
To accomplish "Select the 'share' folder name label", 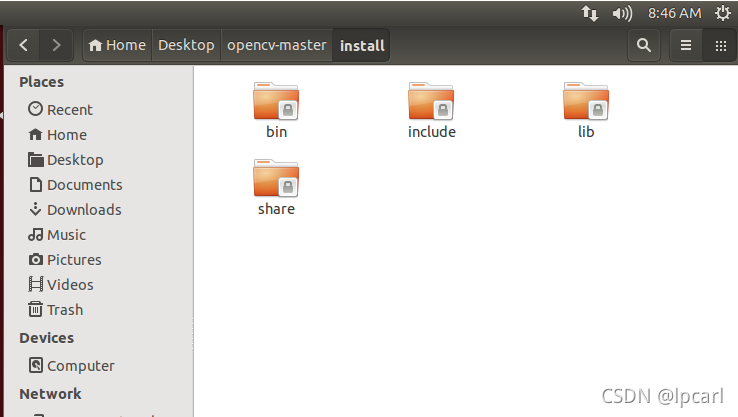I will [x=276, y=209].
